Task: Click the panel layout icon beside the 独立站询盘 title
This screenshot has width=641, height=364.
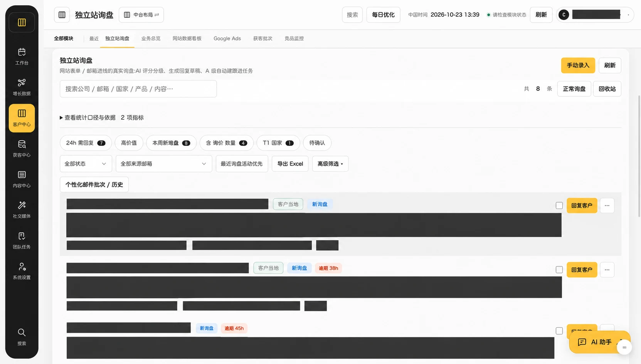Action: 62,15
